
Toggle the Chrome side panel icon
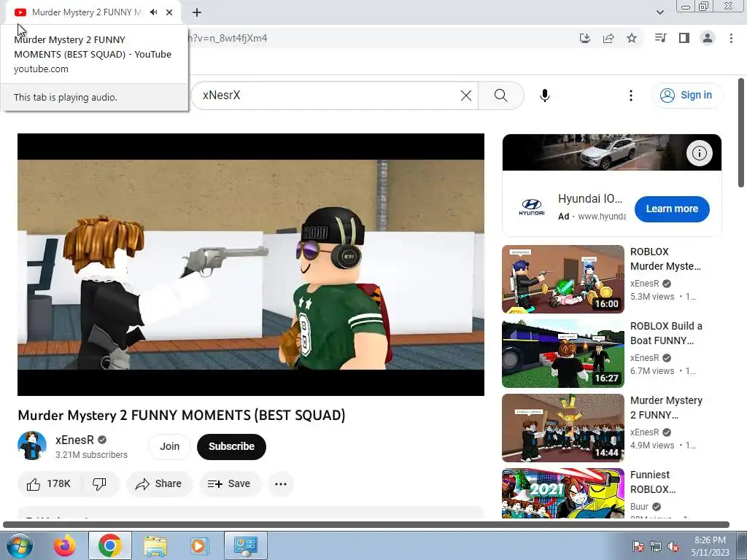(684, 38)
